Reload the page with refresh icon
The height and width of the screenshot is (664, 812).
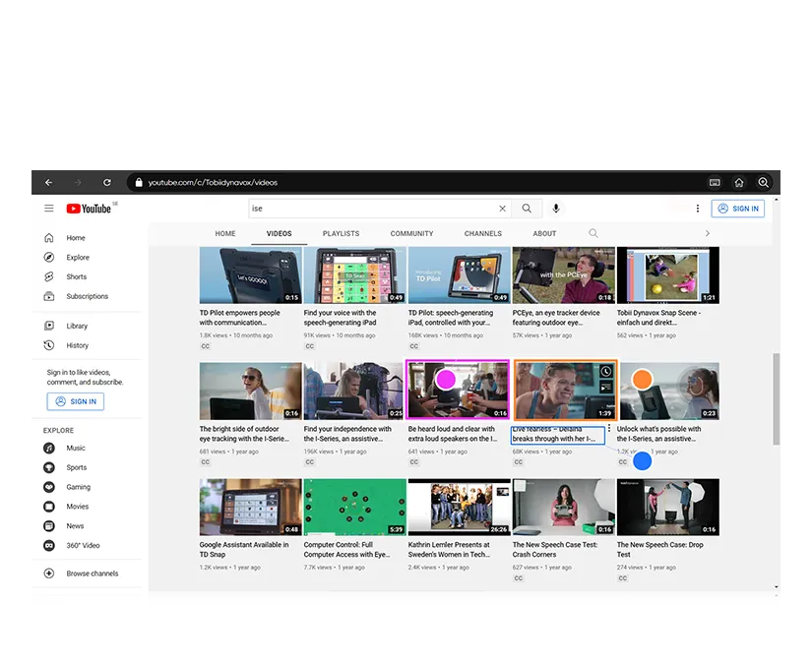106,182
